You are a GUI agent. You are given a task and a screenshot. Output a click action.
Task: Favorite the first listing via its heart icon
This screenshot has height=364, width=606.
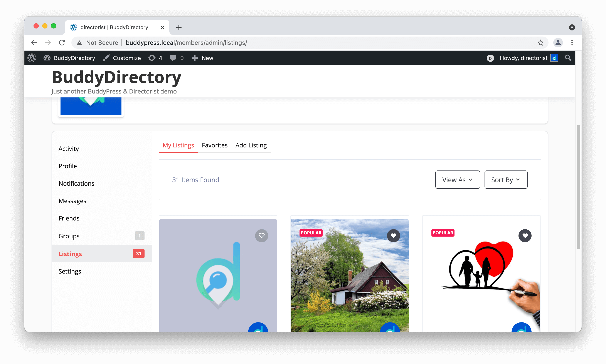pos(261,235)
